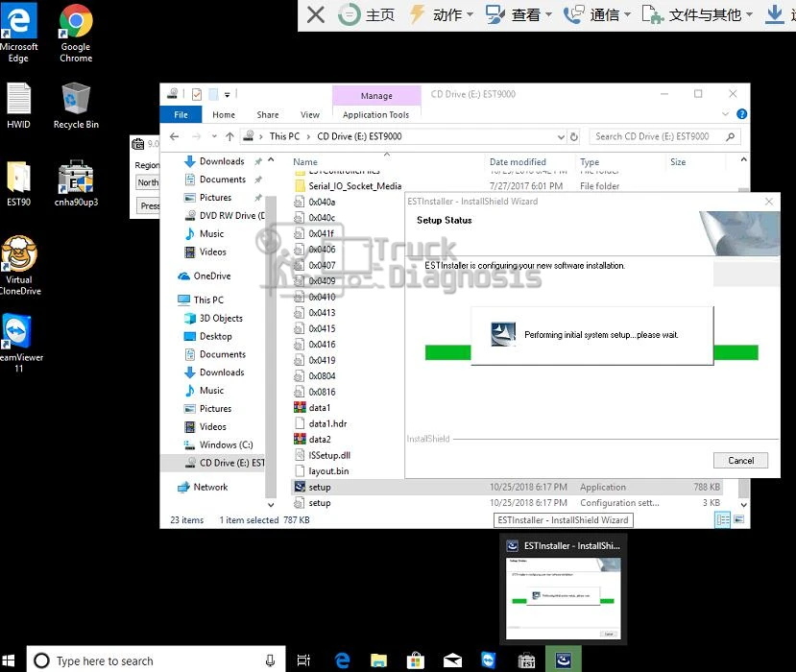This screenshot has height=672, width=796.
Task: Close the ESTInstaller wizard window
Action: [768, 202]
